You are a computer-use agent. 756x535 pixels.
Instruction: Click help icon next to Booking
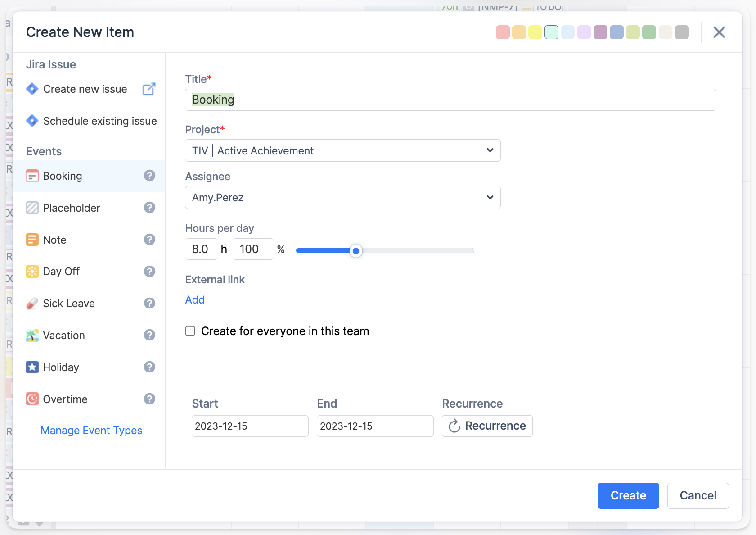click(149, 176)
